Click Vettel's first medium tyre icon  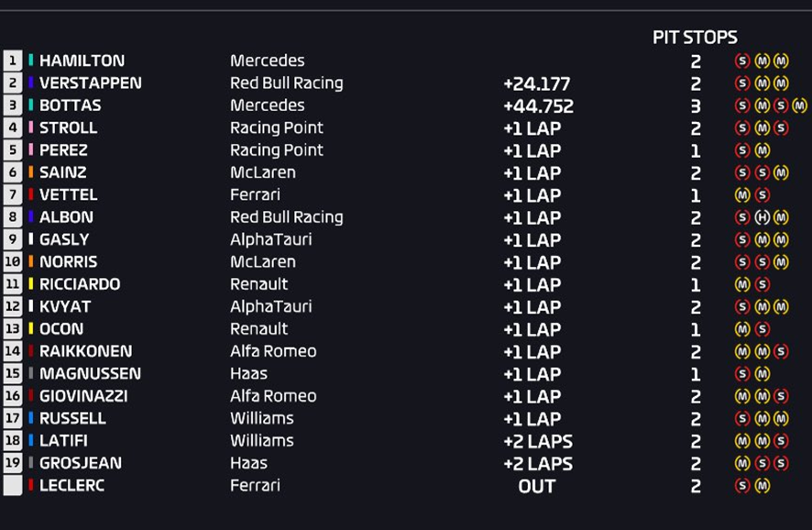click(742, 195)
